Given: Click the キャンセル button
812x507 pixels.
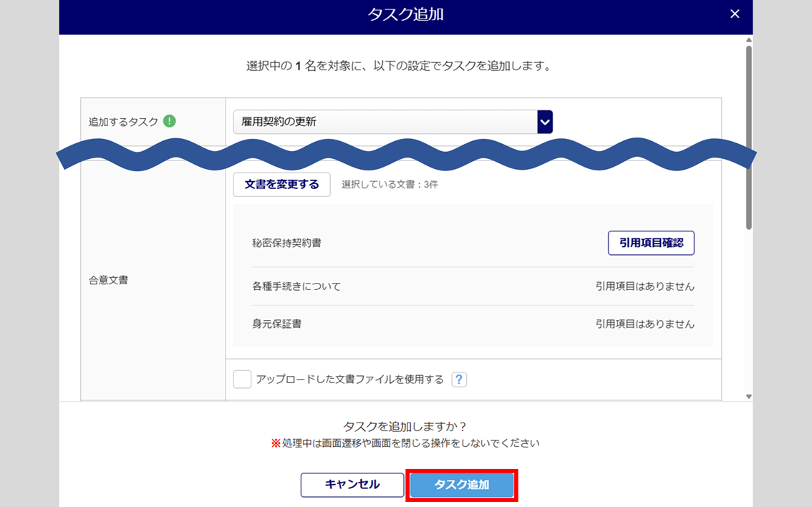Looking at the screenshot, I should coord(352,485).
